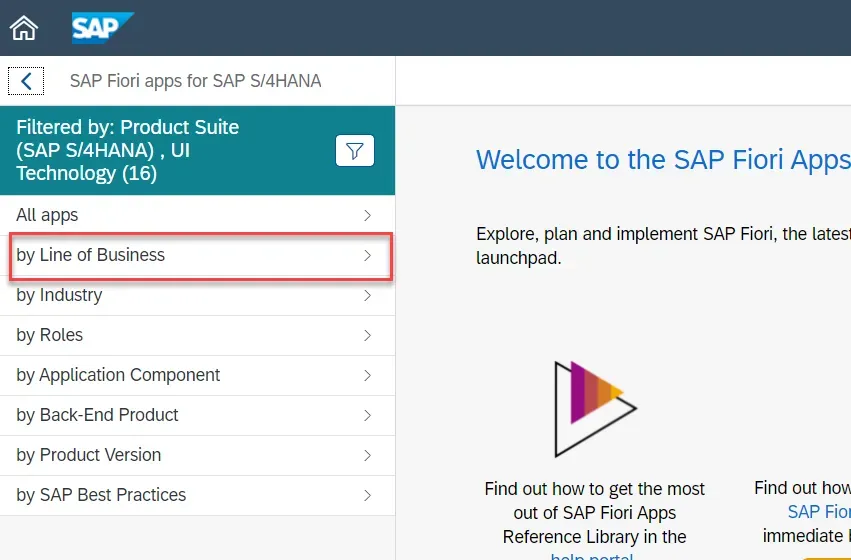Expand by Line of Business chevron
Screen dimensions: 851x560
367,255
